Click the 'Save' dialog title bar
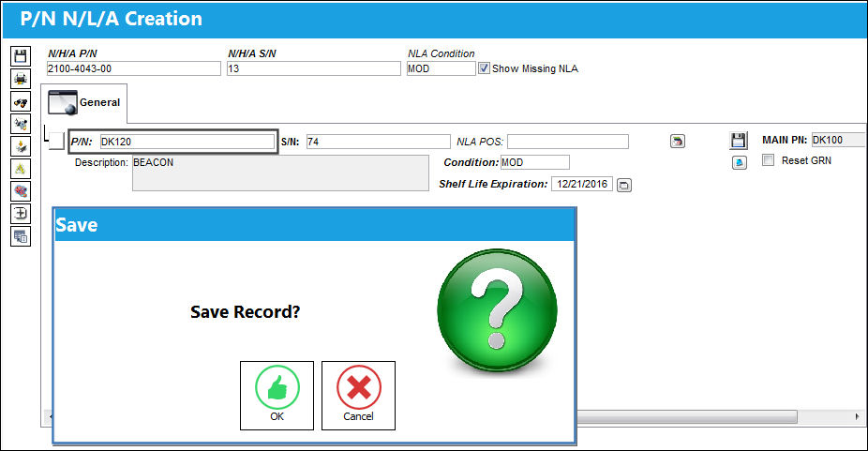The height and width of the screenshot is (451, 868). click(x=314, y=225)
